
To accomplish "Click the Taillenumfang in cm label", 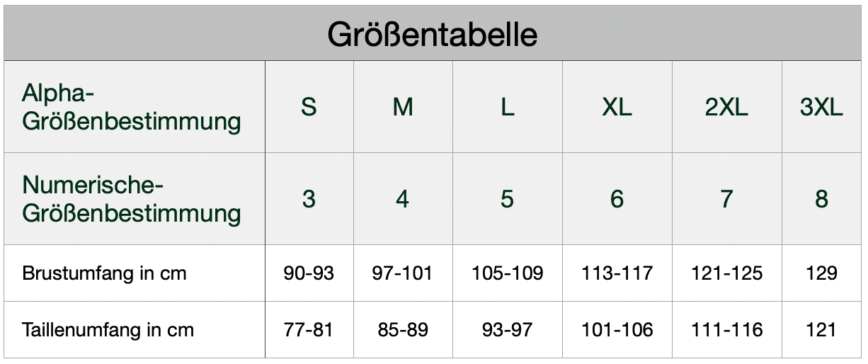I will [108, 330].
